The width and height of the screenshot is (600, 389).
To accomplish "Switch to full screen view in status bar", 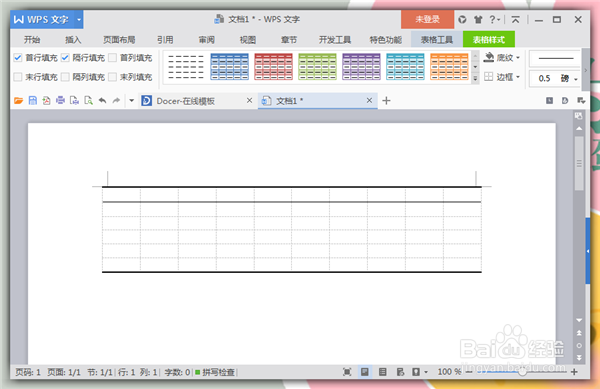I will pyautogui.click(x=347, y=372).
